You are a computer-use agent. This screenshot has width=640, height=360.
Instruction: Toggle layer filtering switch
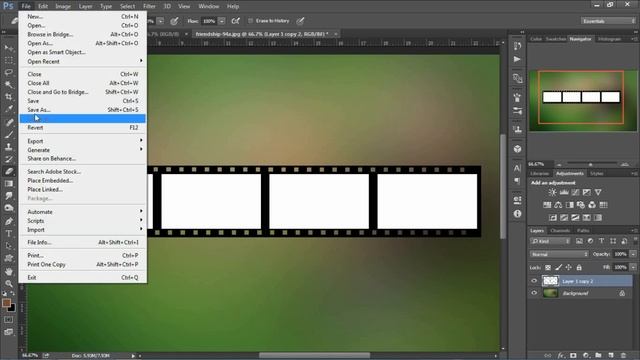(635, 241)
